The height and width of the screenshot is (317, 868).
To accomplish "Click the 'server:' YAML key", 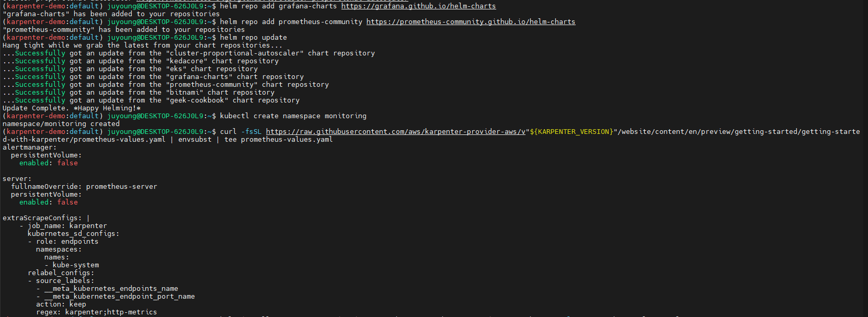I will click(17, 179).
